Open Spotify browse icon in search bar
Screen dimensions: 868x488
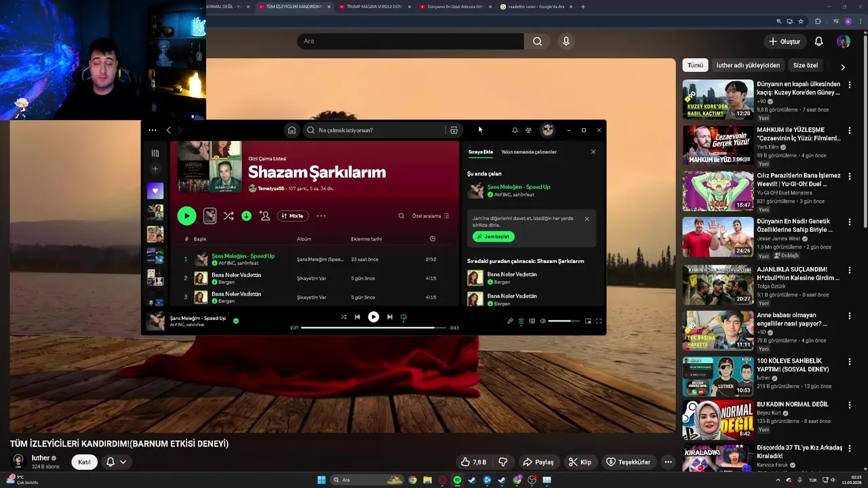454,130
